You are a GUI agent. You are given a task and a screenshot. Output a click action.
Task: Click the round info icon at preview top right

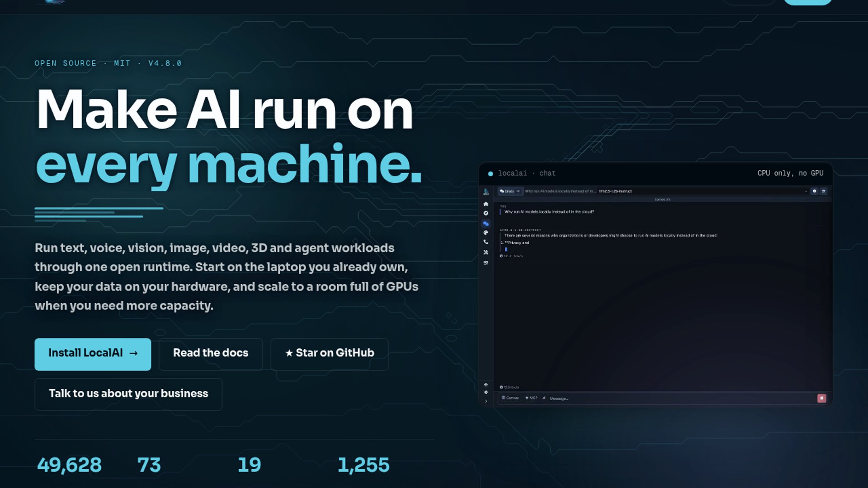pyautogui.click(x=814, y=191)
